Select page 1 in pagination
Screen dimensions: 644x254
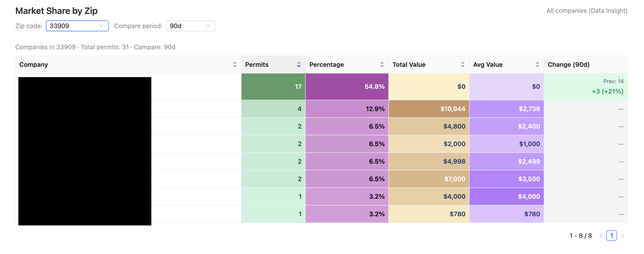point(611,236)
